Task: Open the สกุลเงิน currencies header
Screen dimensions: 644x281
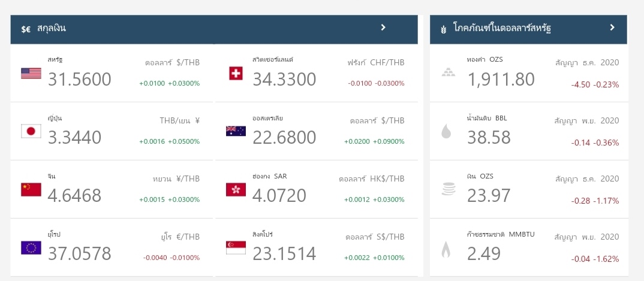Action: point(51,28)
